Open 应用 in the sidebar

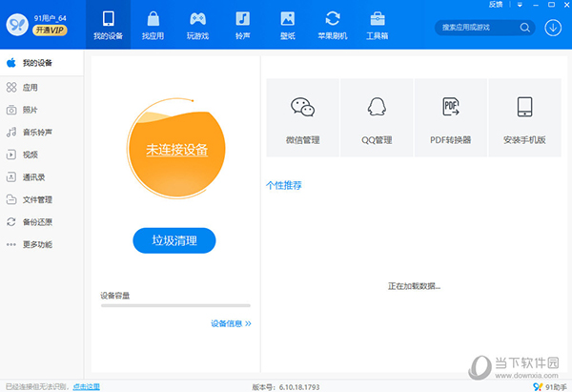point(42,87)
